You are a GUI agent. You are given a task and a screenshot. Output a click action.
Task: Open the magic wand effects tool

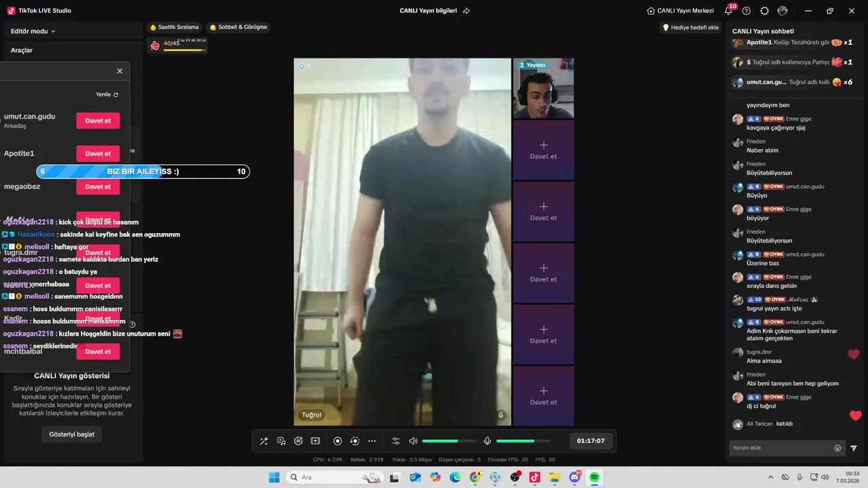coord(264,441)
